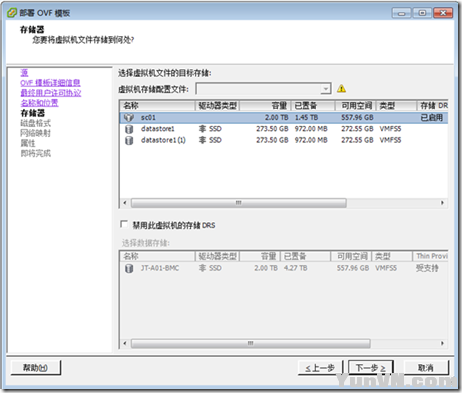This screenshot has height=393, width=462.
Task: Close the OVF template dialog
Action: click(443, 13)
